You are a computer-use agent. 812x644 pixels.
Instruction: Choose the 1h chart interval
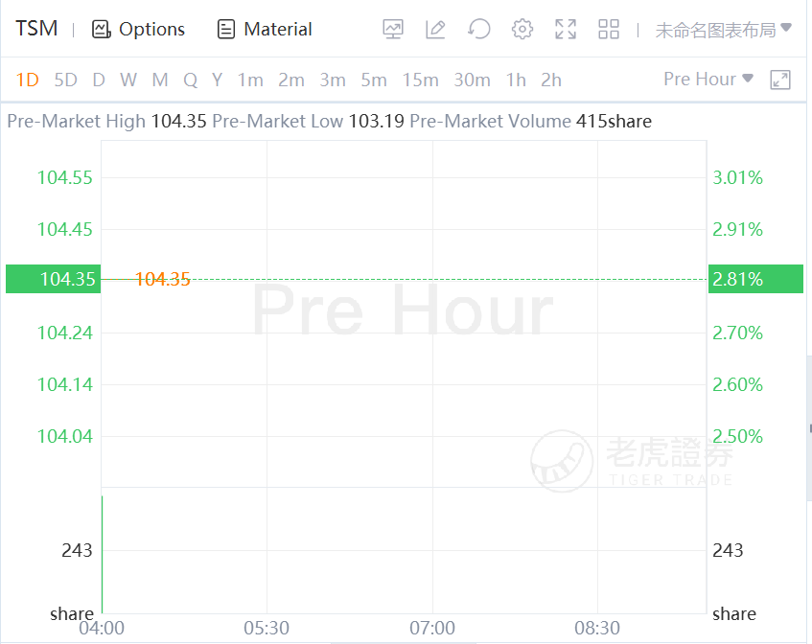click(516, 80)
